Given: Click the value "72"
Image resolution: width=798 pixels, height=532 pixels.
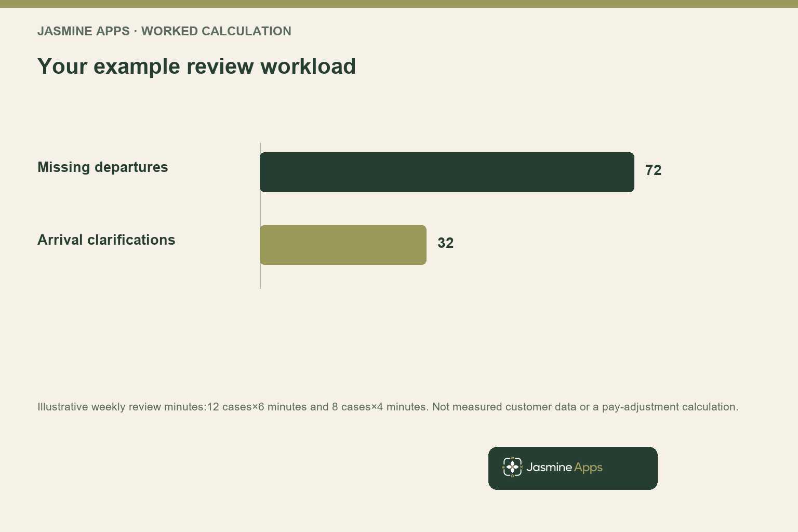Looking at the screenshot, I should coord(653,170).
